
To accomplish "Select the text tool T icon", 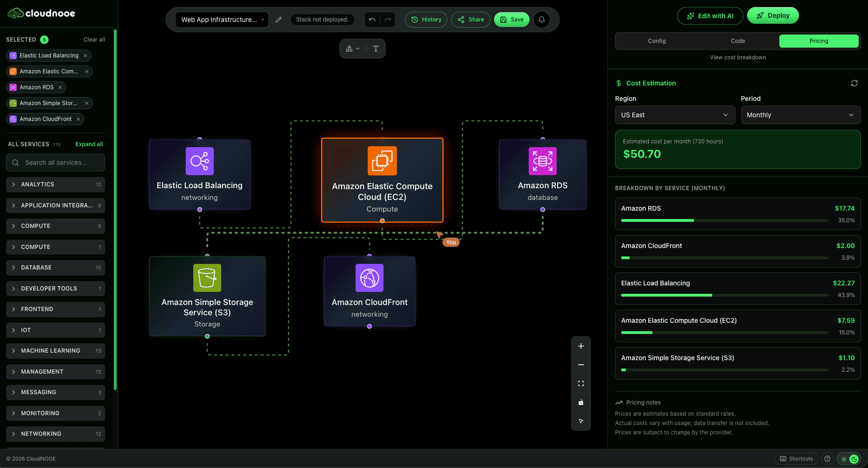I will pos(376,49).
